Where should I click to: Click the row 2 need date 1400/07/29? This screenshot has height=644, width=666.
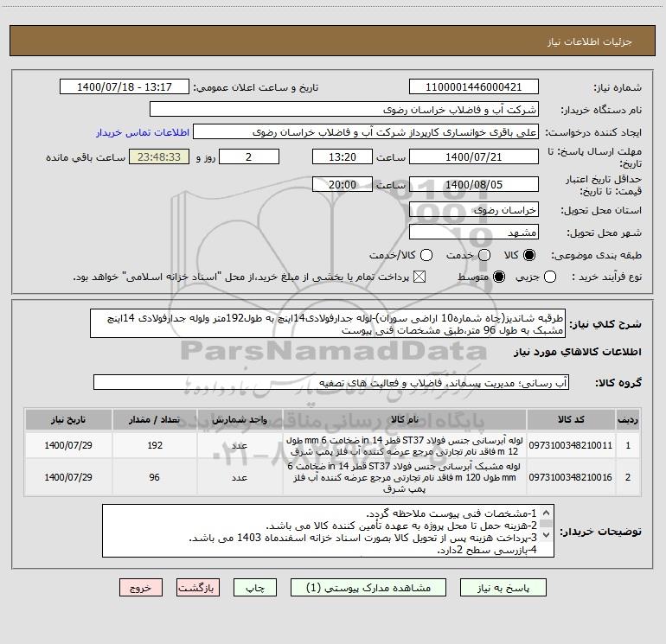68,477
